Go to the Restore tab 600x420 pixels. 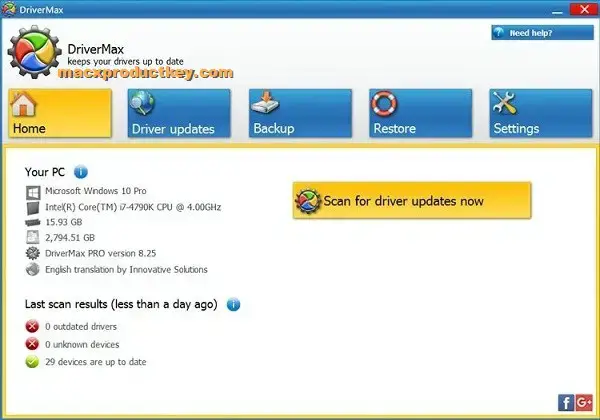pyautogui.click(x=421, y=113)
